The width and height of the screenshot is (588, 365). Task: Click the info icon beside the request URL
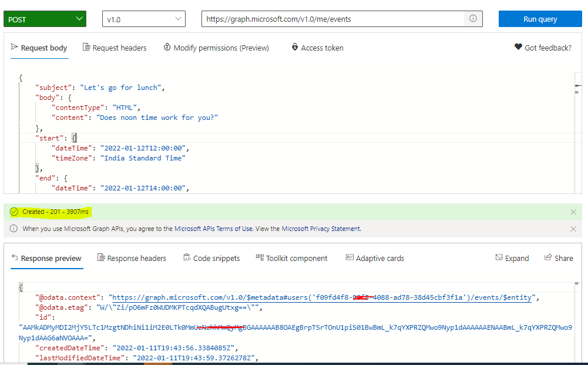point(473,18)
